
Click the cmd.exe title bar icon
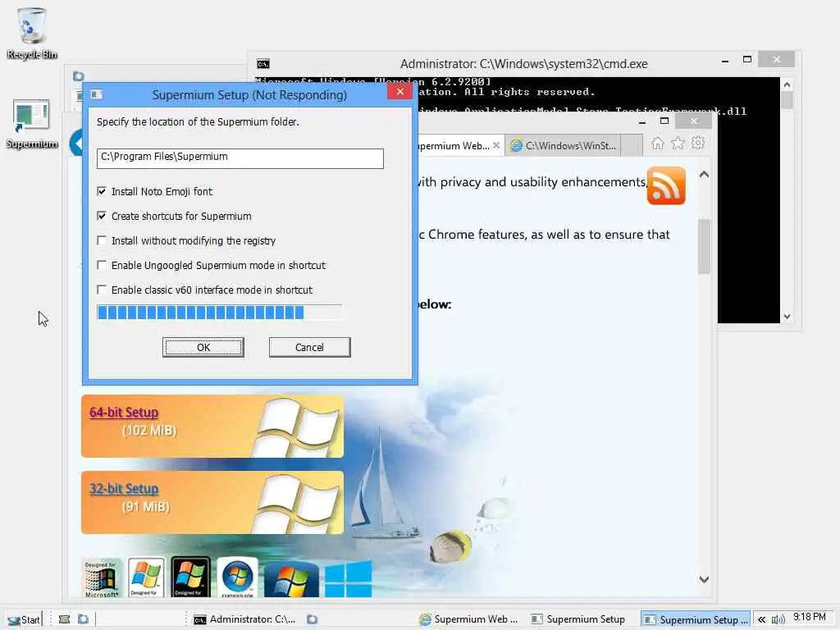click(x=263, y=64)
